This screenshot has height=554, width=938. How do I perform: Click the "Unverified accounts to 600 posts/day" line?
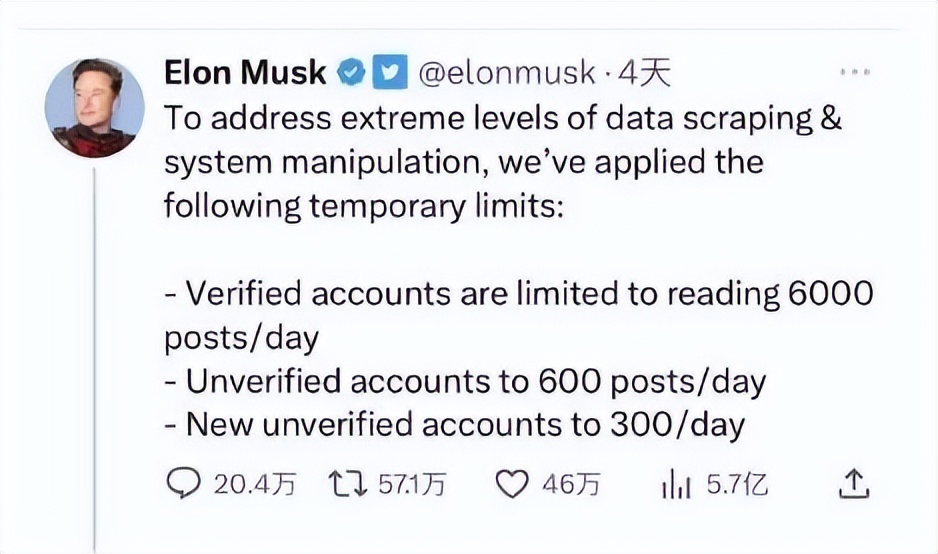point(465,381)
